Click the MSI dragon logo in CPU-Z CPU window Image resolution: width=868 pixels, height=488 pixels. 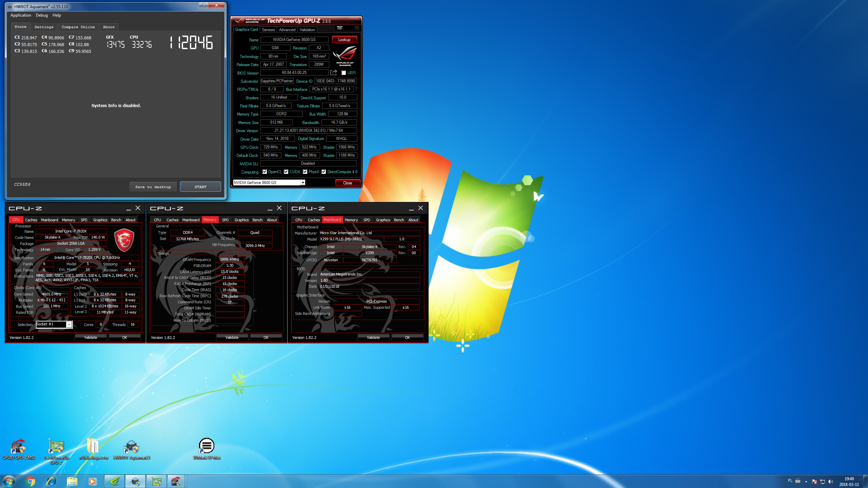pyautogui.click(x=124, y=240)
